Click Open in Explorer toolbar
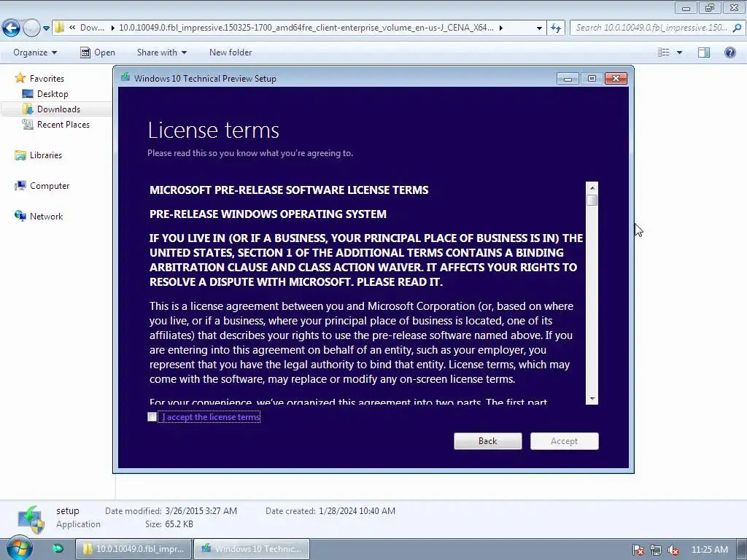 (x=98, y=52)
